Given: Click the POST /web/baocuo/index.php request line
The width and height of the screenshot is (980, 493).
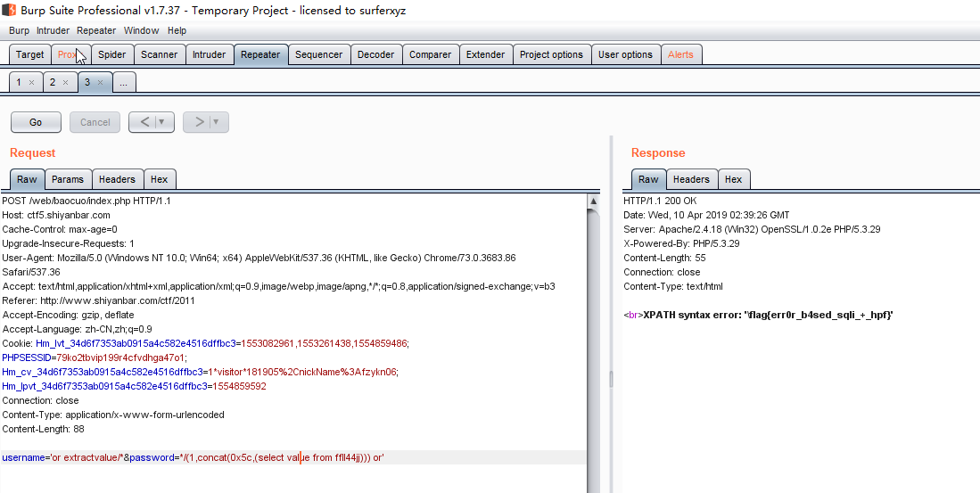Looking at the screenshot, I should tap(86, 201).
